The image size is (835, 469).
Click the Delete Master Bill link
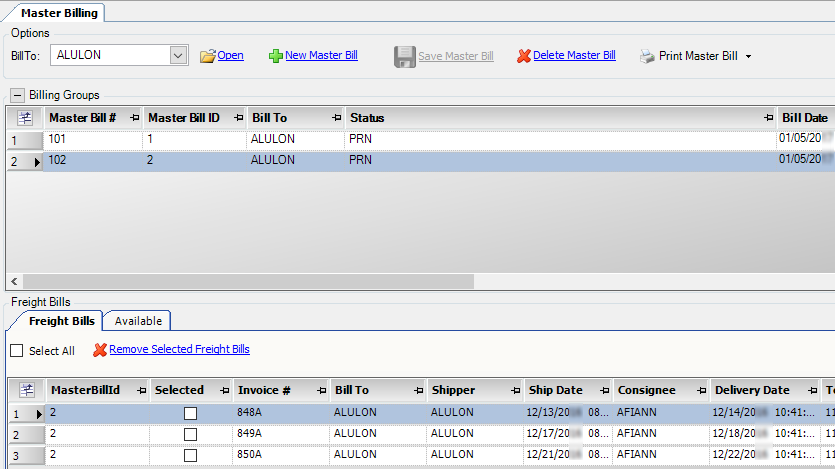click(574, 55)
